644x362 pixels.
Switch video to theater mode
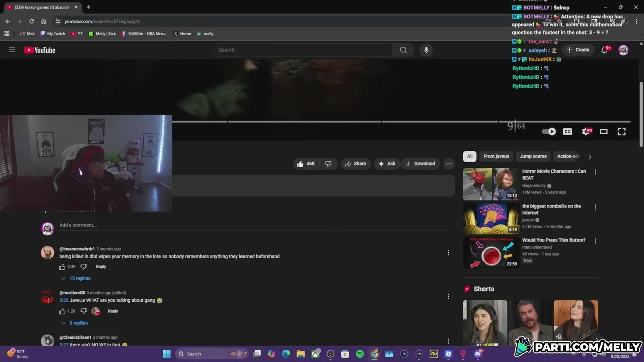pyautogui.click(x=604, y=131)
